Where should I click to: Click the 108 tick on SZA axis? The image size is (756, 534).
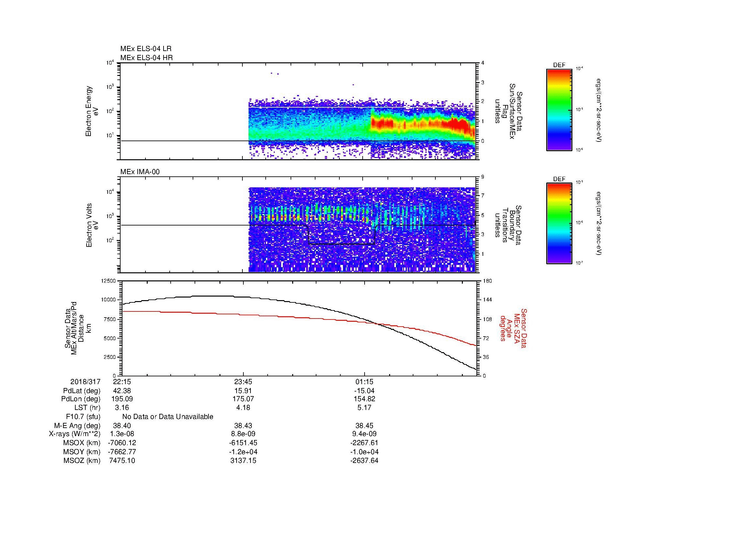point(487,319)
